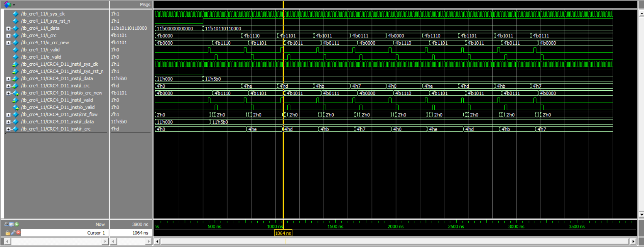Select the CRC4_D11_inst/cnt_flow signal name
This screenshot has width=644, height=247.
[59, 114]
